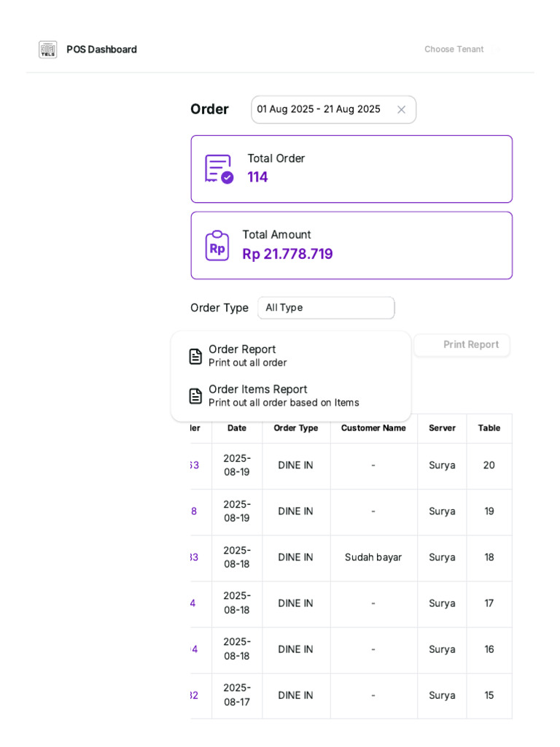This screenshot has width=560, height=747.
Task: Click the 'Date' column header
Action: [237, 428]
